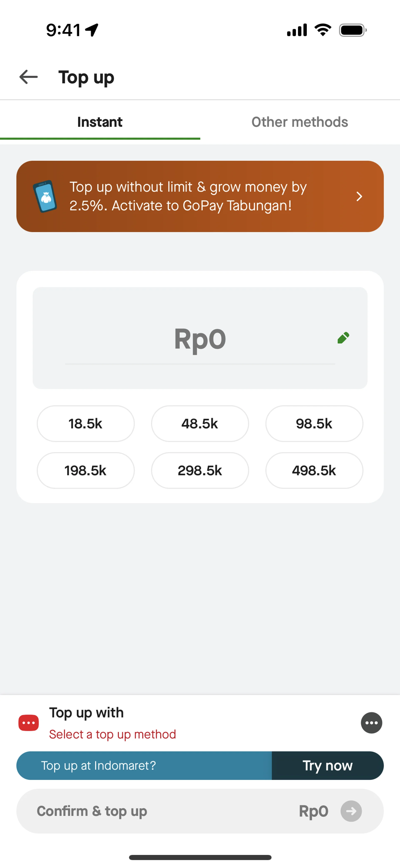Viewport: 400px width, 868px height.
Task: Tap the arrow circle in Confirm bar
Action: click(351, 811)
